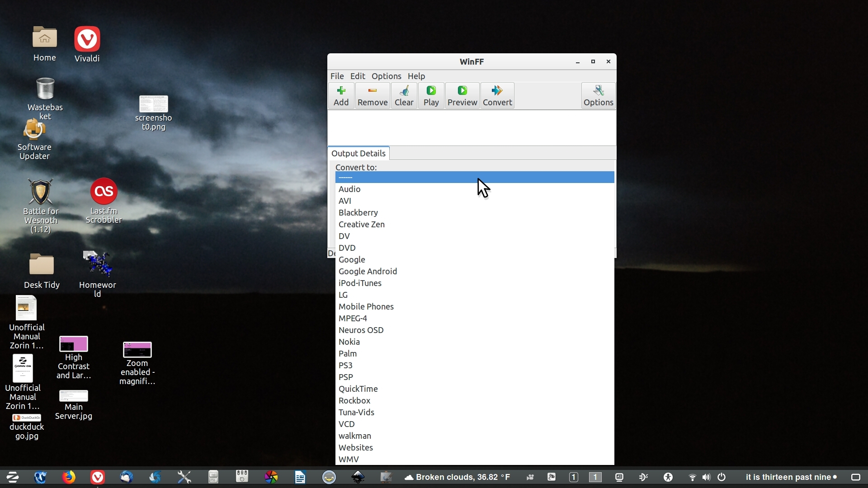Select Google Android from format list
Viewport: 868px width, 488px height.
pyautogui.click(x=368, y=271)
